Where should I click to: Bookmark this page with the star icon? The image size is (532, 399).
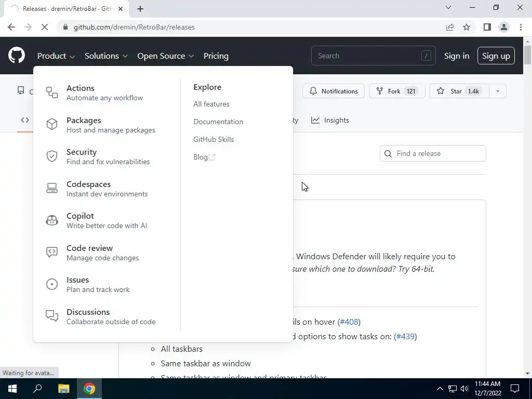(x=467, y=27)
